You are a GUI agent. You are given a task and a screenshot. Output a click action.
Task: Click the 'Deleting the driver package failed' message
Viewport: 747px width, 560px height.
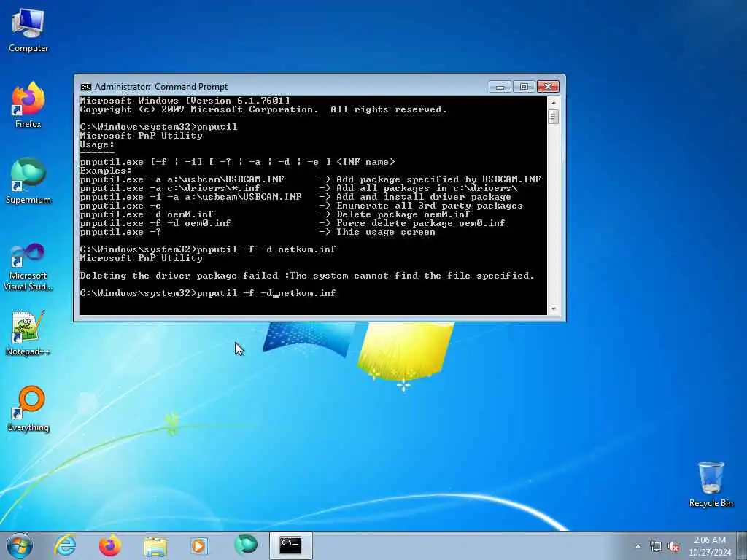click(x=307, y=276)
